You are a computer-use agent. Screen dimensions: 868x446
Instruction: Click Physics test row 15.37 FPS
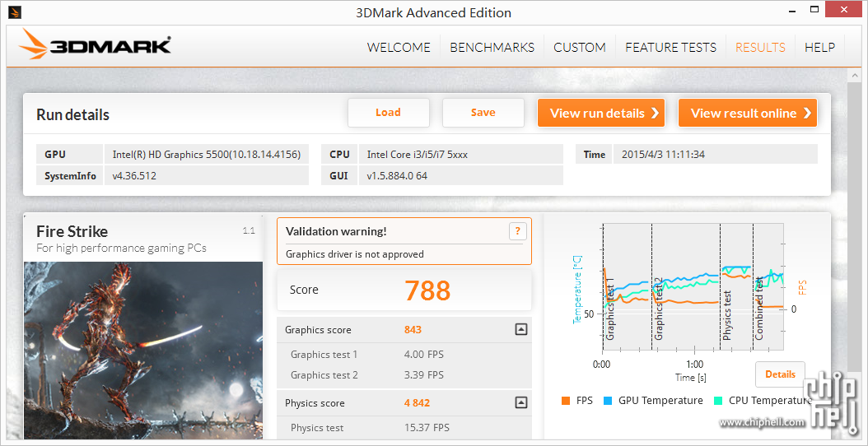point(404,428)
